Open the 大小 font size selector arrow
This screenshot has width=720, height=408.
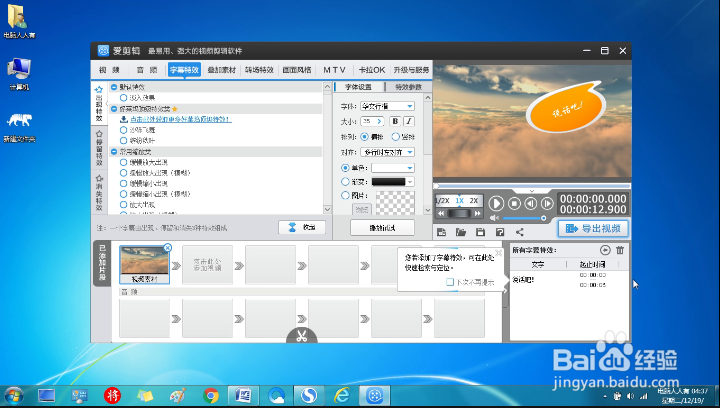tap(379, 121)
